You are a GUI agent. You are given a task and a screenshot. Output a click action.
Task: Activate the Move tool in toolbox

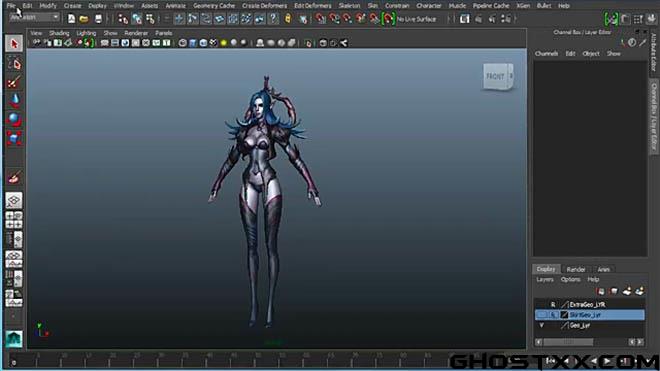(x=14, y=100)
